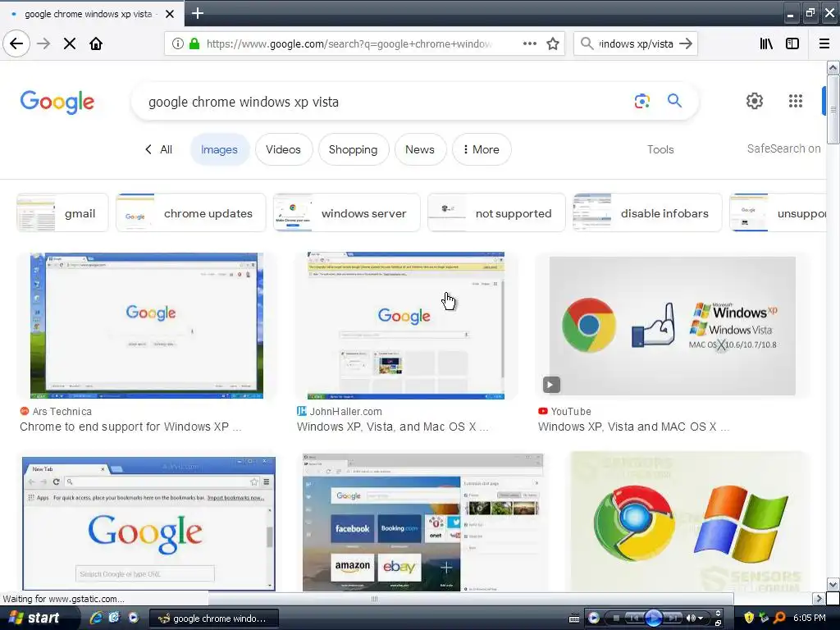Image resolution: width=840 pixels, height=630 pixels.
Task: Open the Tools options
Action: point(660,149)
